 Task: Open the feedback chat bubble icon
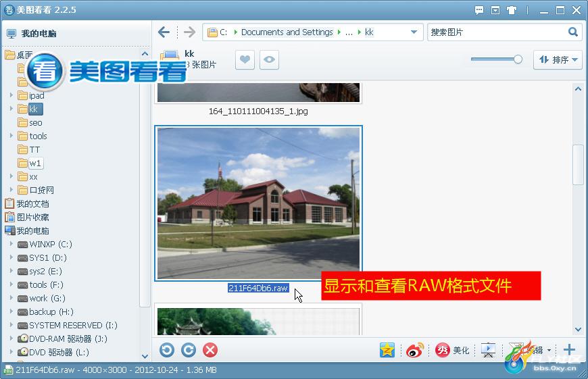[x=479, y=10]
